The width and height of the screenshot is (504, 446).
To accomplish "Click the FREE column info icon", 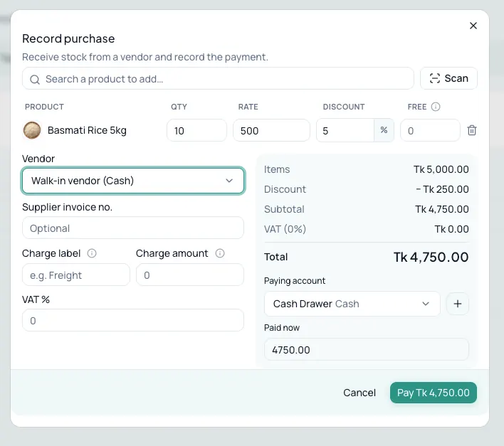I will (x=436, y=107).
